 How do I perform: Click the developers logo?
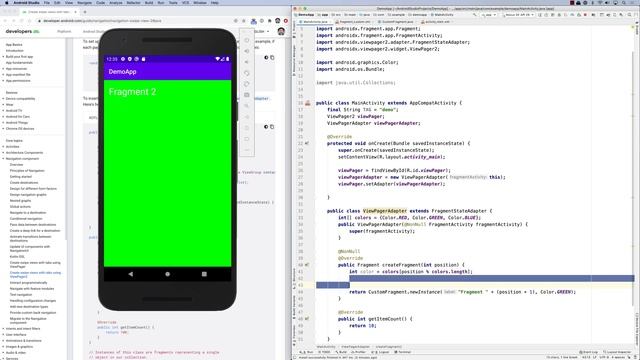point(22,31)
